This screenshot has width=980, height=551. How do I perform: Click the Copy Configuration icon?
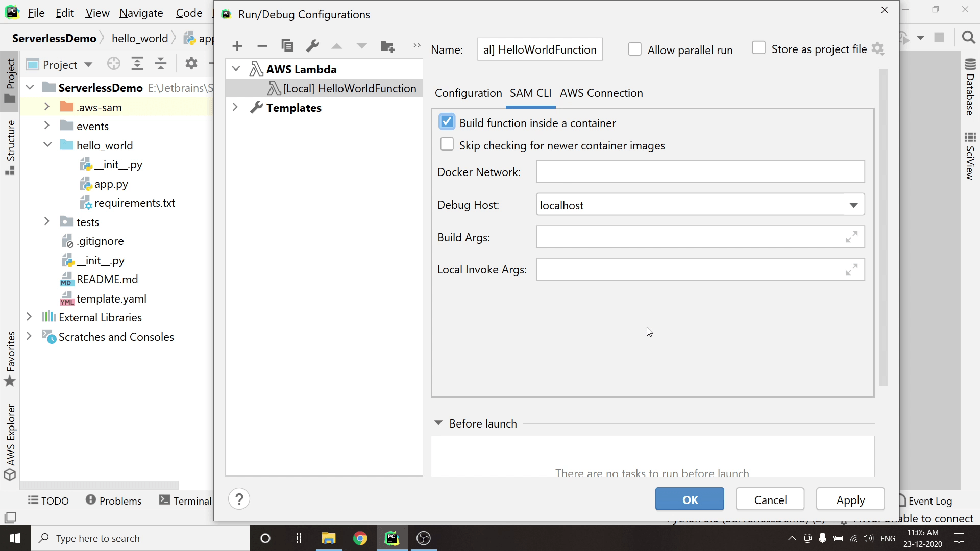(287, 46)
